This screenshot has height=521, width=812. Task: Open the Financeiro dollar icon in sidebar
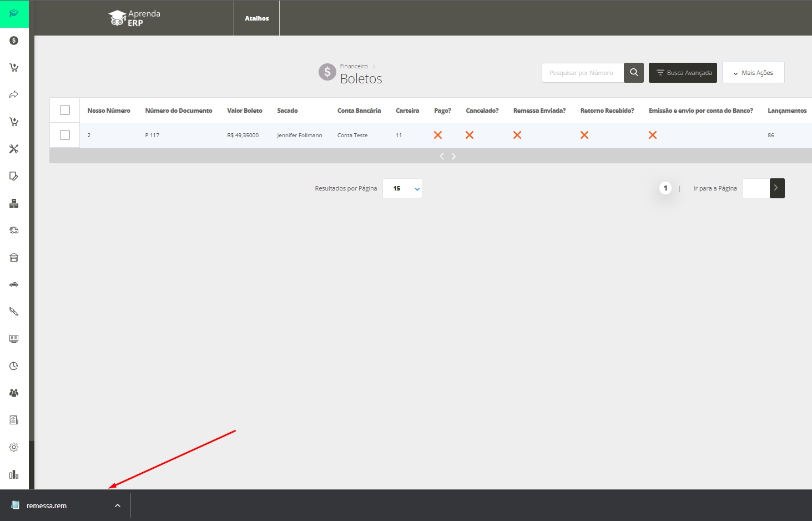pos(14,41)
